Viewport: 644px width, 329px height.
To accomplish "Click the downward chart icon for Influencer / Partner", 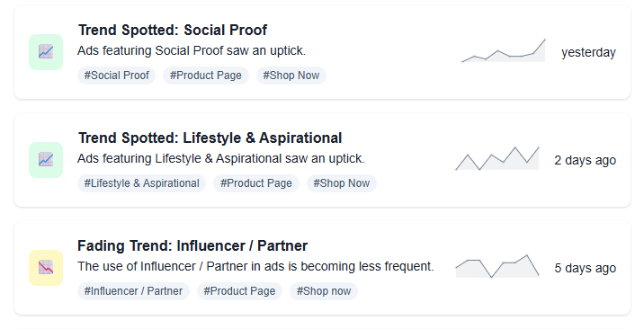I will 46,268.
